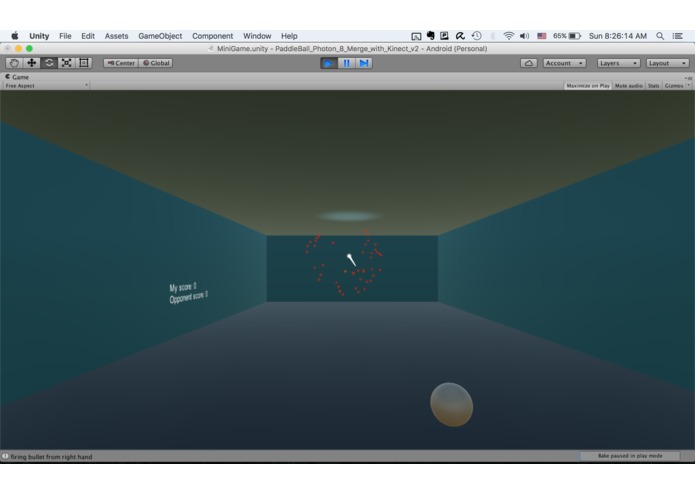This screenshot has width=695, height=494.
Task: Open the Layers dropdown
Action: coord(618,63)
